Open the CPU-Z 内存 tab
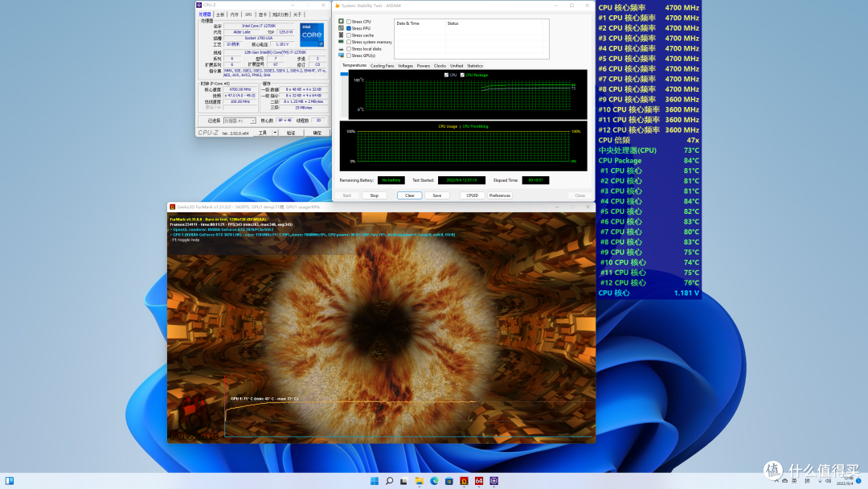Screen dimensions: 868x489 coord(235,14)
